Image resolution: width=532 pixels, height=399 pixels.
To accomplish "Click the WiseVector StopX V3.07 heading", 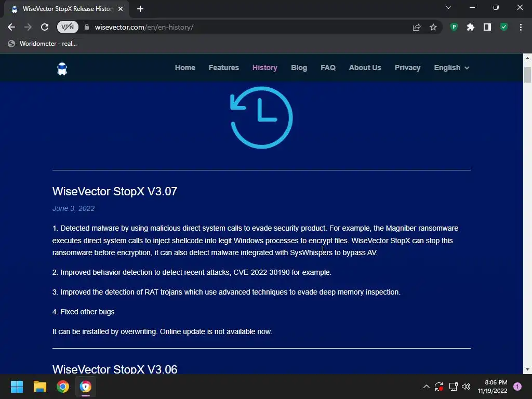I will click(115, 191).
